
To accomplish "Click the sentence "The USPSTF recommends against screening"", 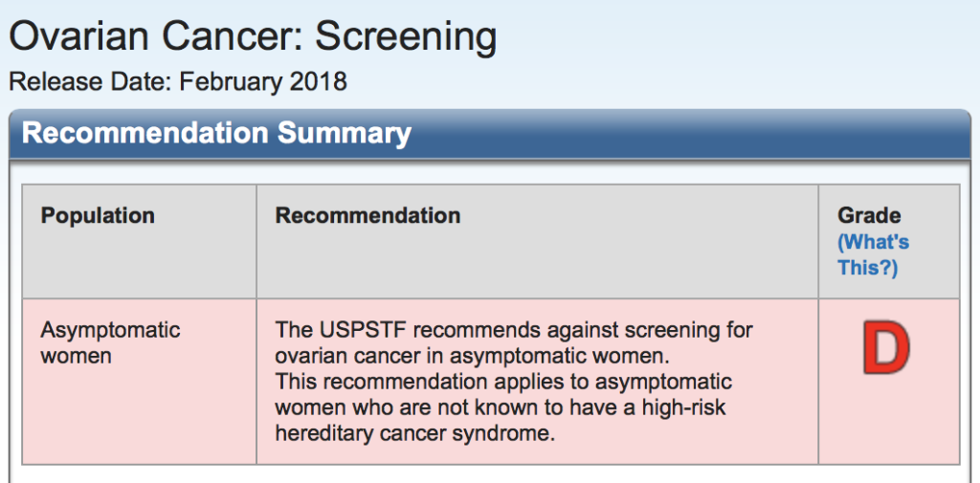I will (514, 331).
